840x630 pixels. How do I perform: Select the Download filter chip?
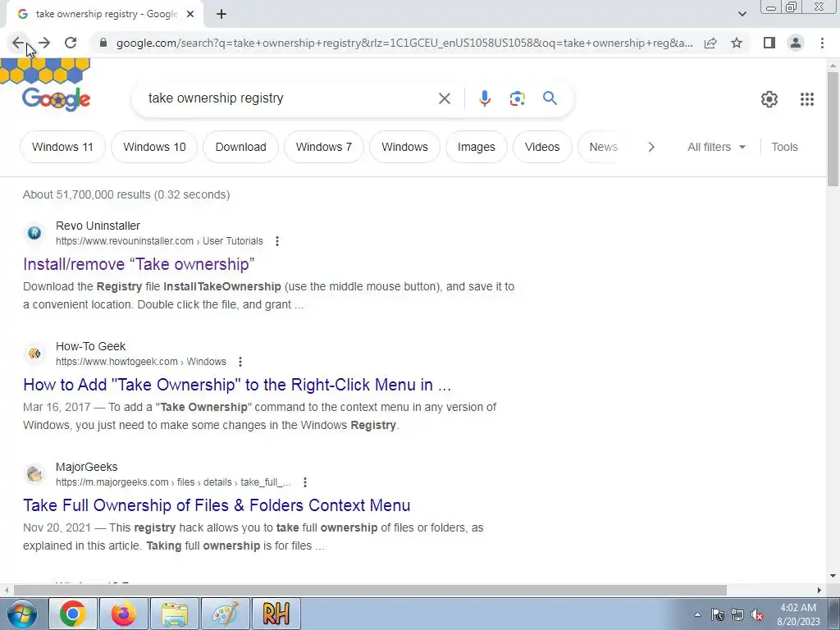click(240, 147)
